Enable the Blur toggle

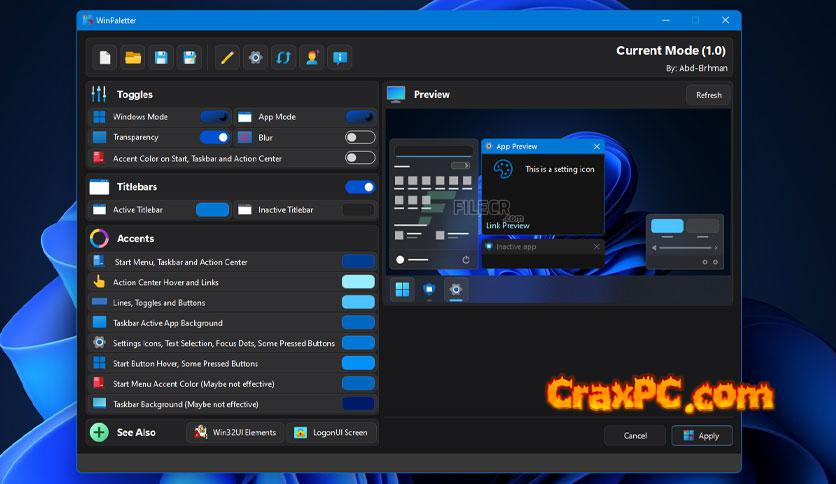click(359, 137)
